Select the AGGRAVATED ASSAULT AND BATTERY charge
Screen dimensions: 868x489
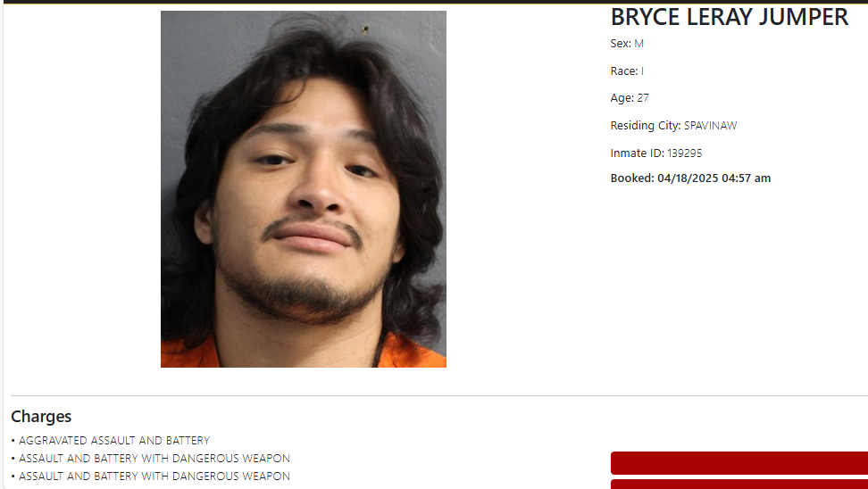coord(114,441)
